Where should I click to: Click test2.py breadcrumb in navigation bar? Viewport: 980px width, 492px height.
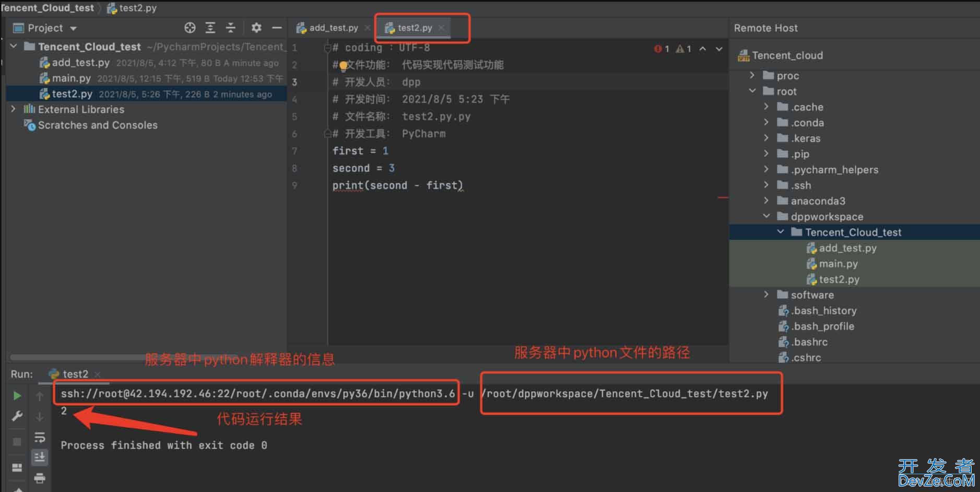pyautogui.click(x=132, y=8)
